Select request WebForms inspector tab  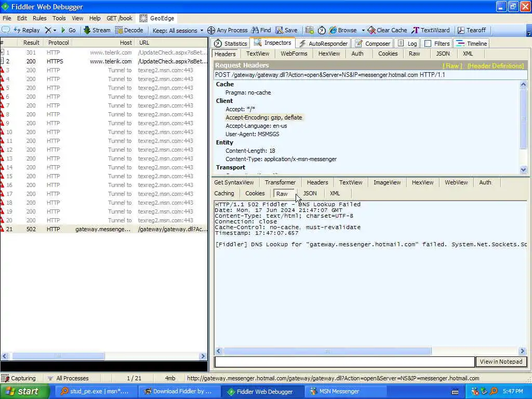tap(294, 54)
